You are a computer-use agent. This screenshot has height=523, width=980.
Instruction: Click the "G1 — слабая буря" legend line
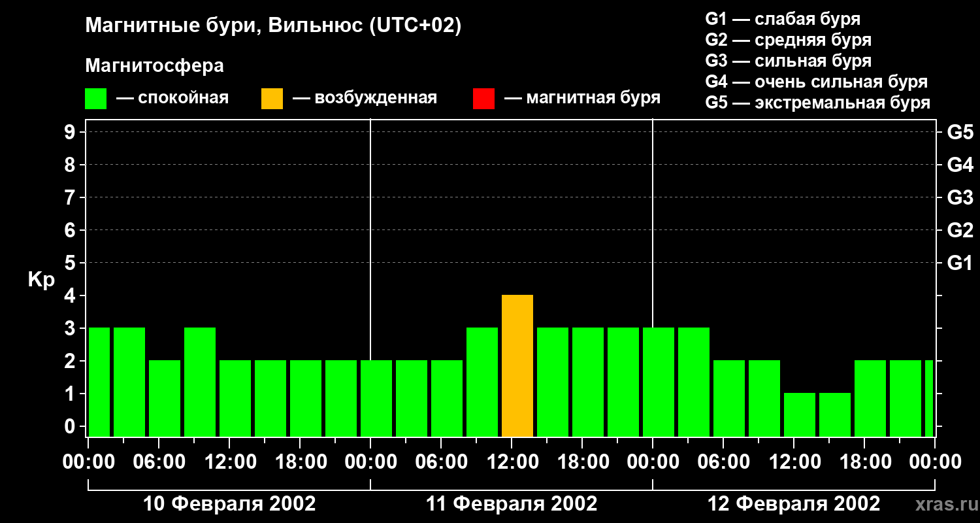pyautogui.click(x=783, y=19)
